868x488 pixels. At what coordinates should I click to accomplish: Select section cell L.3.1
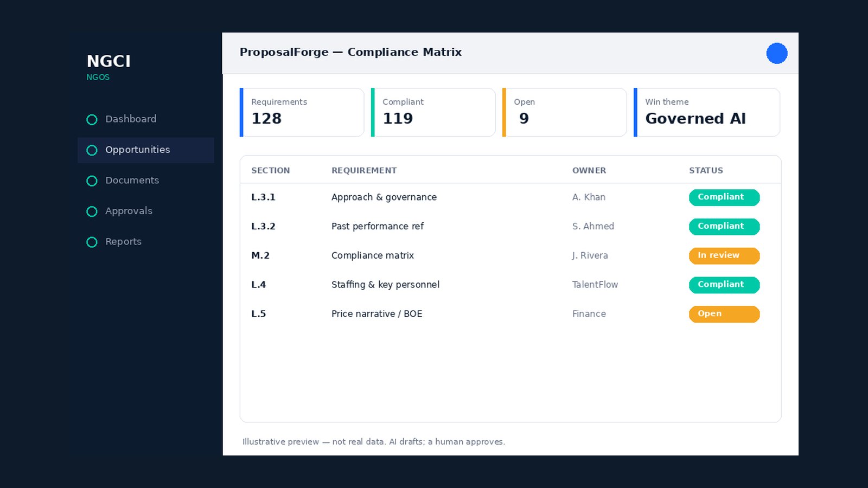coord(263,197)
